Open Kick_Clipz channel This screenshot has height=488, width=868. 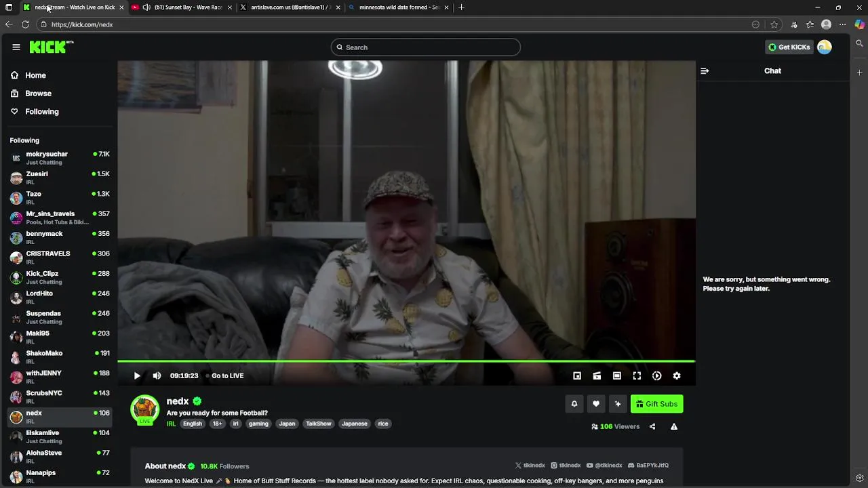click(60, 277)
